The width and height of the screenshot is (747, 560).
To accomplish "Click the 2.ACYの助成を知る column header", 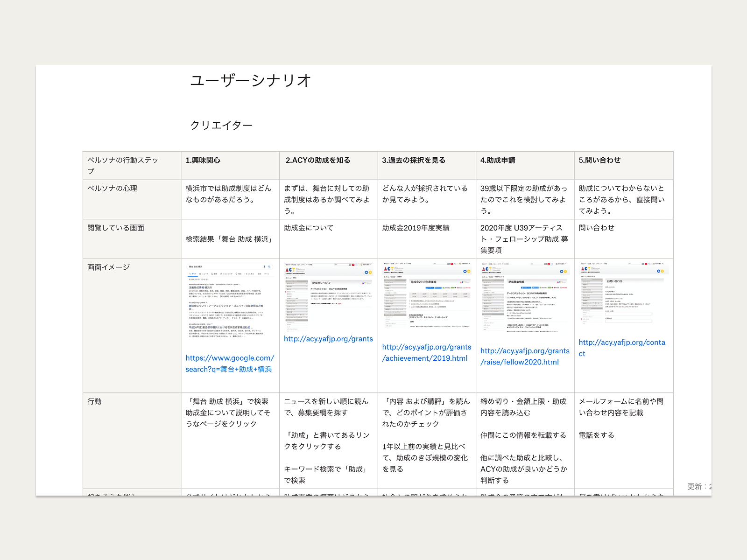I will 329,166.
